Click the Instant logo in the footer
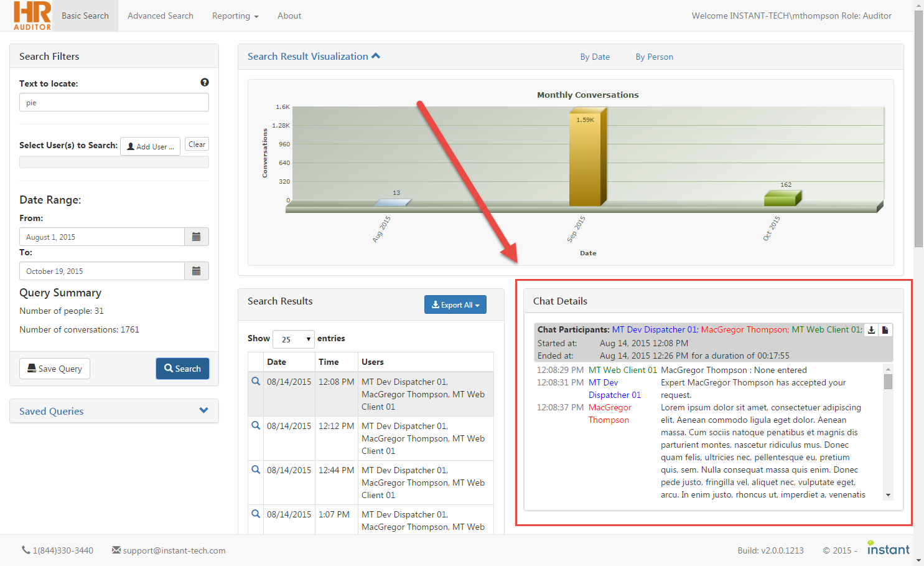The image size is (924, 566). [889, 549]
